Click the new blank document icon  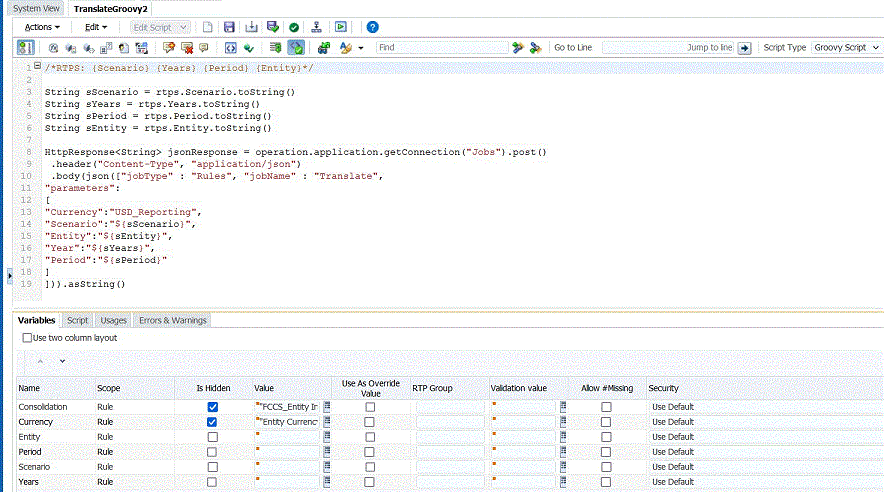207,27
